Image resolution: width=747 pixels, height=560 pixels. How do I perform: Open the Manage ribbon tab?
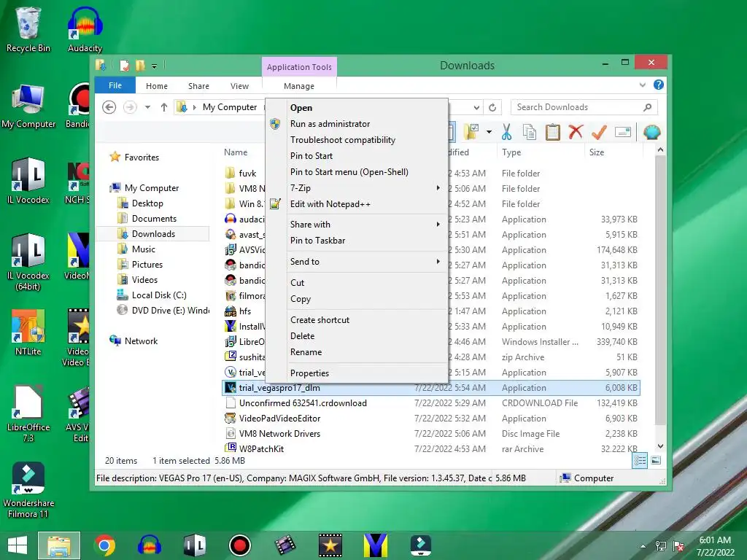(299, 86)
